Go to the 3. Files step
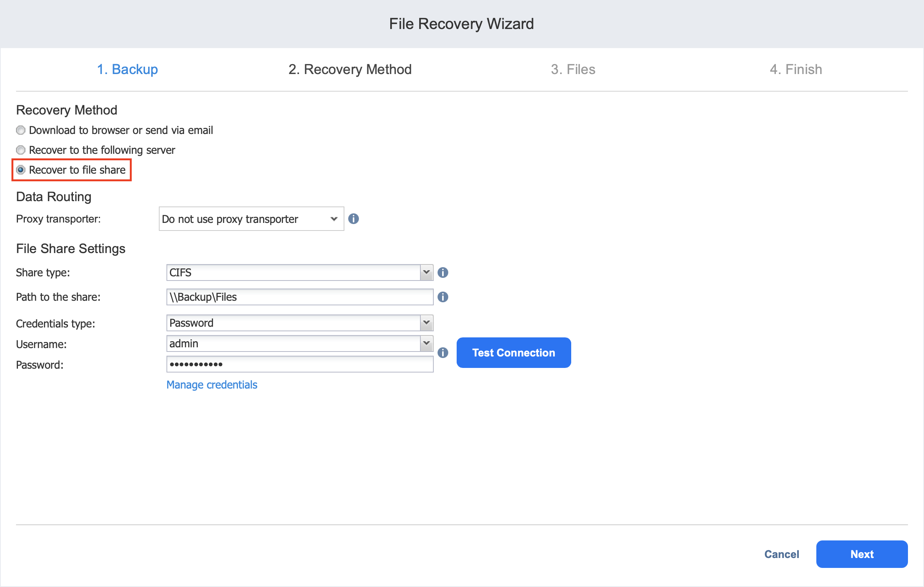 tap(573, 69)
